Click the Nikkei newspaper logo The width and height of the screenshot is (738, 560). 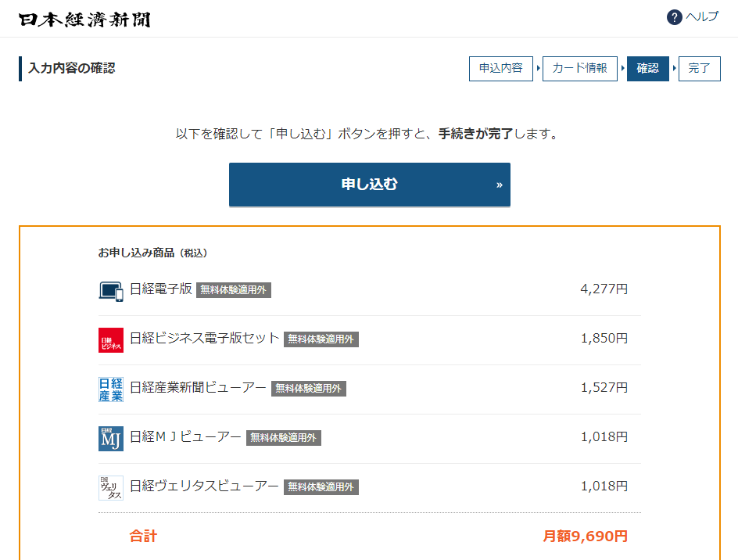tap(84, 19)
